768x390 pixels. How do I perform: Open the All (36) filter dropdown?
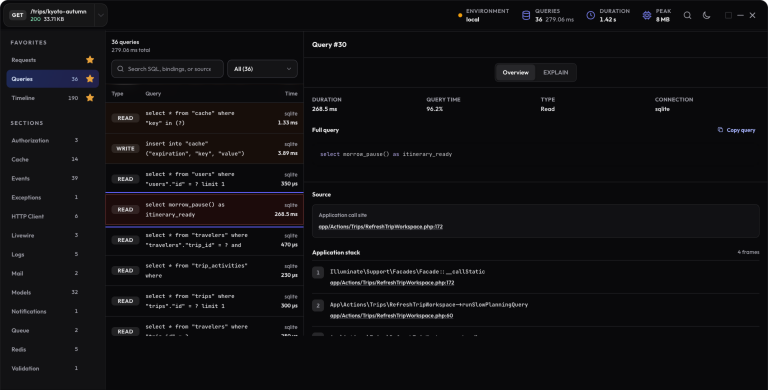point(263,69)
